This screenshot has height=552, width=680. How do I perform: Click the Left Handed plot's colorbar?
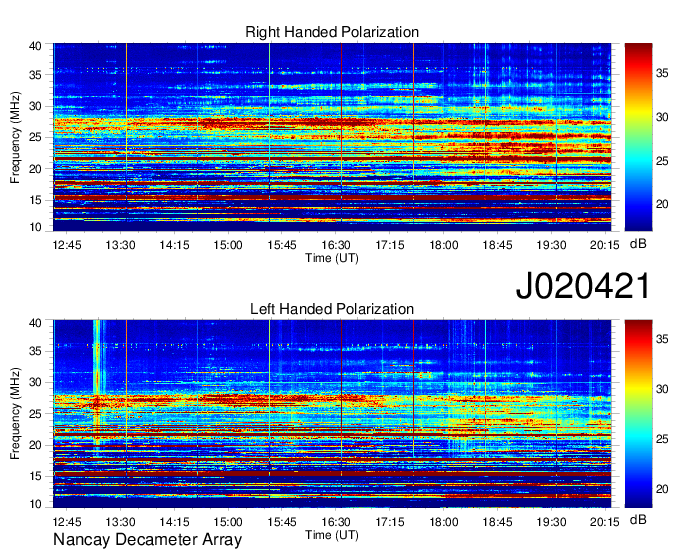pos(638,414)
